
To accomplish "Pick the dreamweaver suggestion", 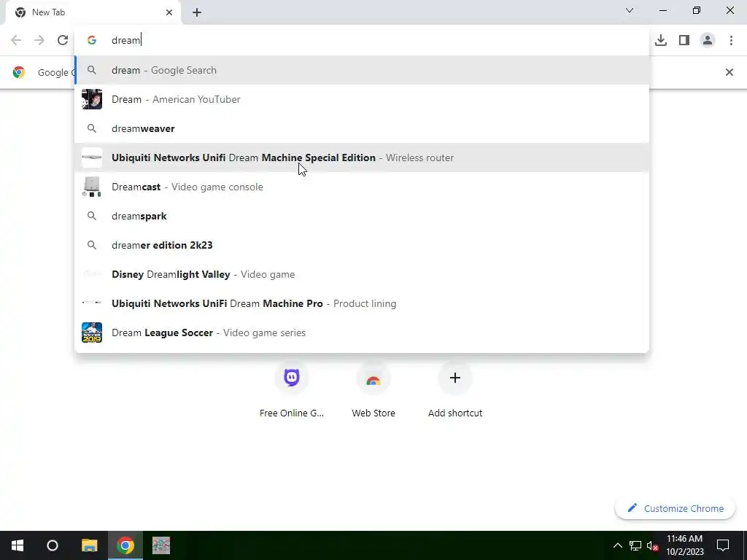I will pos(362,128).
